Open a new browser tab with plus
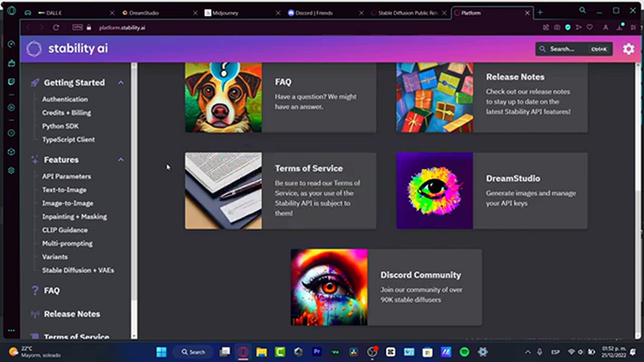The height and width of the screenshot is (362, 644). tap(540, 13)
